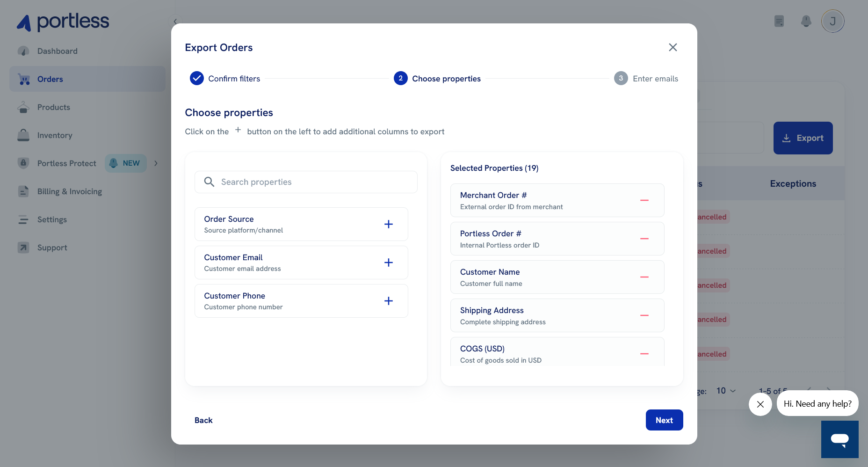Go to the Confirm filters step
The image size is (868, 467).
pyautogui.click(x=225, y=79)
